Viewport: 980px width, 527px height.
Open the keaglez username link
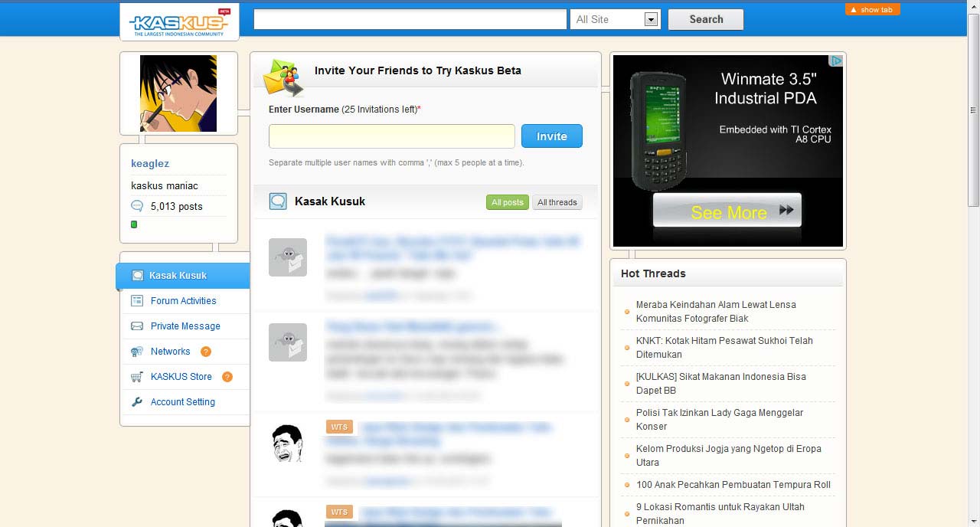click(x=150, y=163)
